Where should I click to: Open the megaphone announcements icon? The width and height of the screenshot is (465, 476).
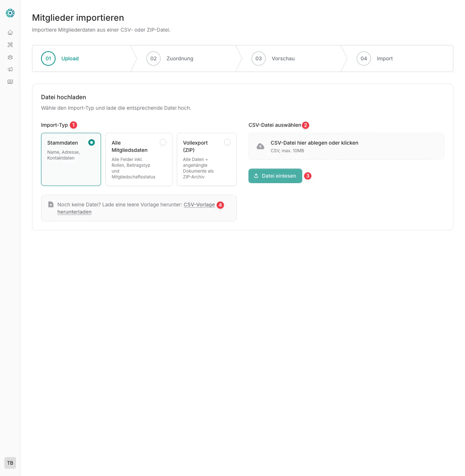10,70
